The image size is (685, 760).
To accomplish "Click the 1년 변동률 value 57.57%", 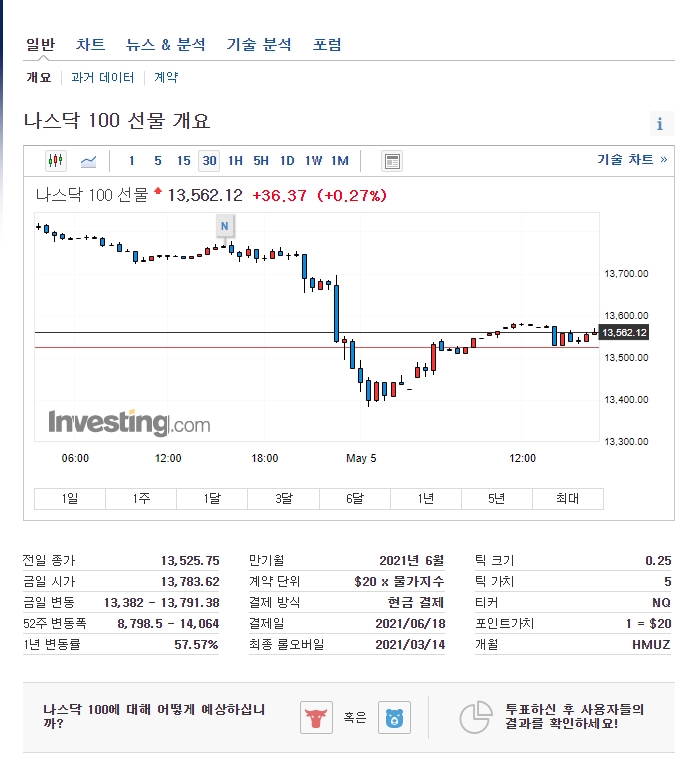I will pyautogui.click(x=196, y=645).
